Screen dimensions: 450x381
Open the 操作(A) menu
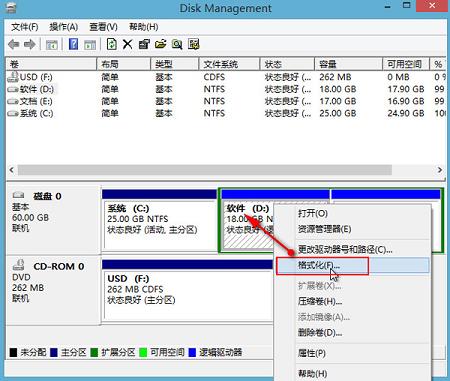point(63,27)
